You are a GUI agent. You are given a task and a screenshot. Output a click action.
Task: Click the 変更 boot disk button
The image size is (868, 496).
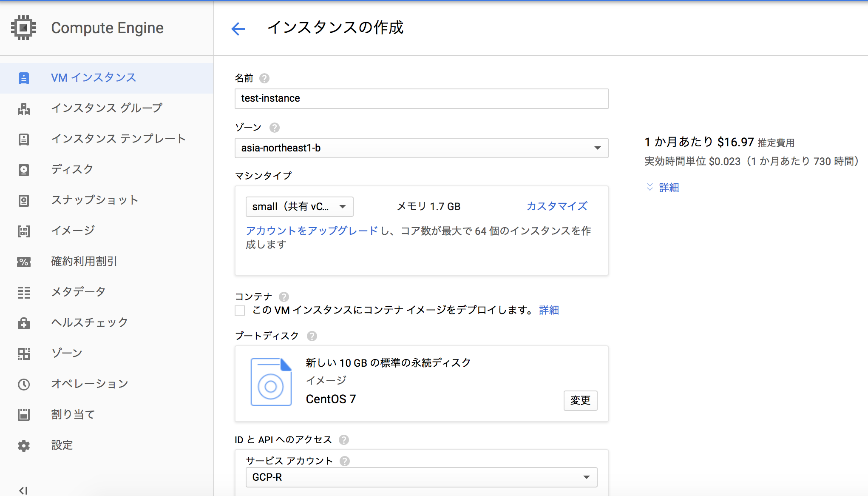click(580, 400)
